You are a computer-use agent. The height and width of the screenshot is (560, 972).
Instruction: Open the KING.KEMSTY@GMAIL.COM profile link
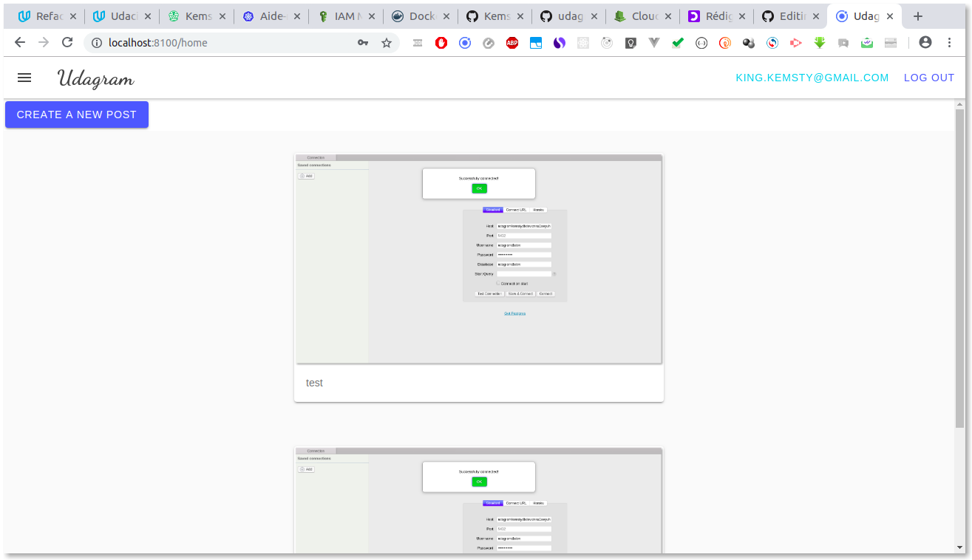coord(812,78)
